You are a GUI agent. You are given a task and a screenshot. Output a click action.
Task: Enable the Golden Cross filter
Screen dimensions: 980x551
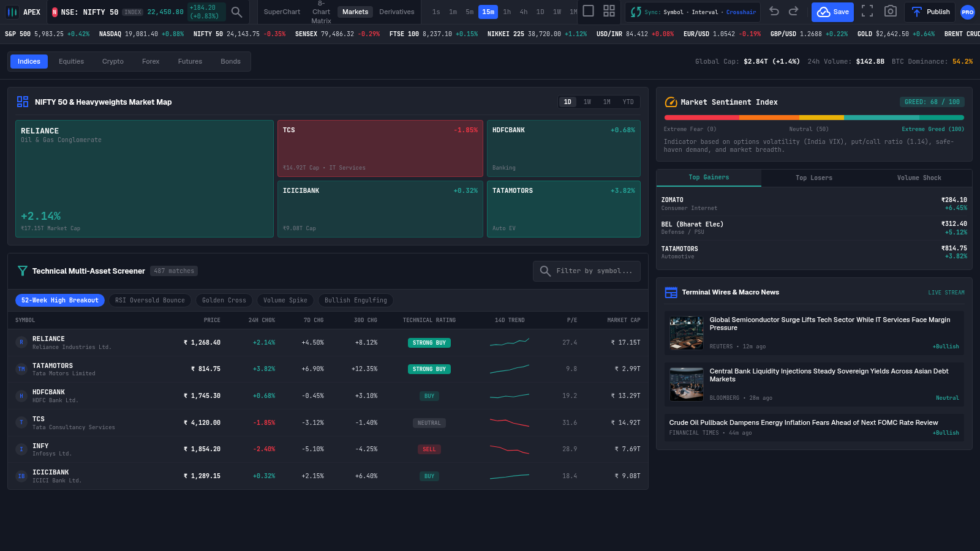pos(224,301)
